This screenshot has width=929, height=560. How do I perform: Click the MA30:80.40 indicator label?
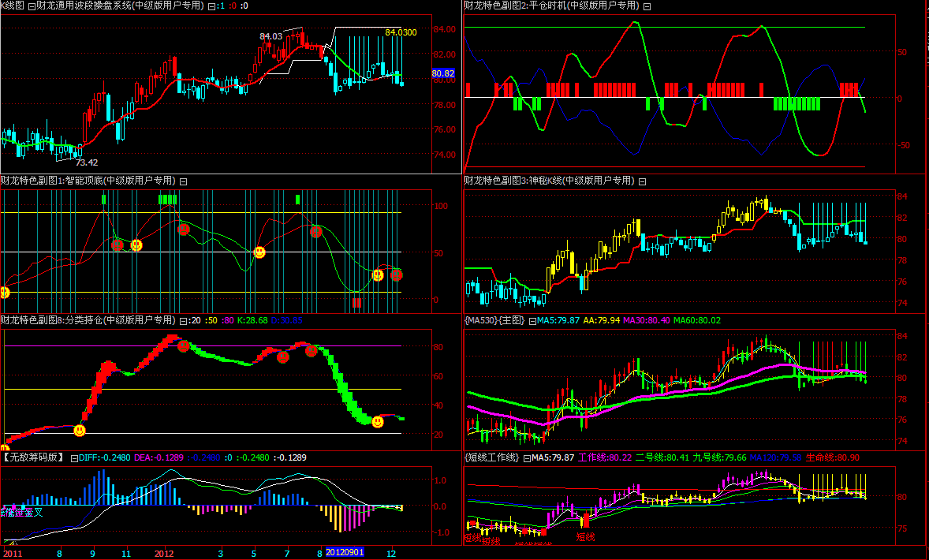pyautogui.click(x=646, y=320)
